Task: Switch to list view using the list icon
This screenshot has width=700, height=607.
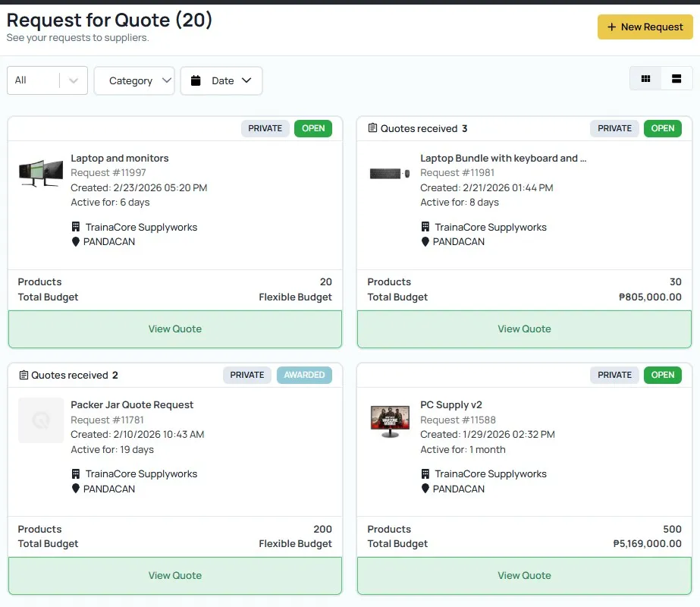Action: click(x=676, y=78)
